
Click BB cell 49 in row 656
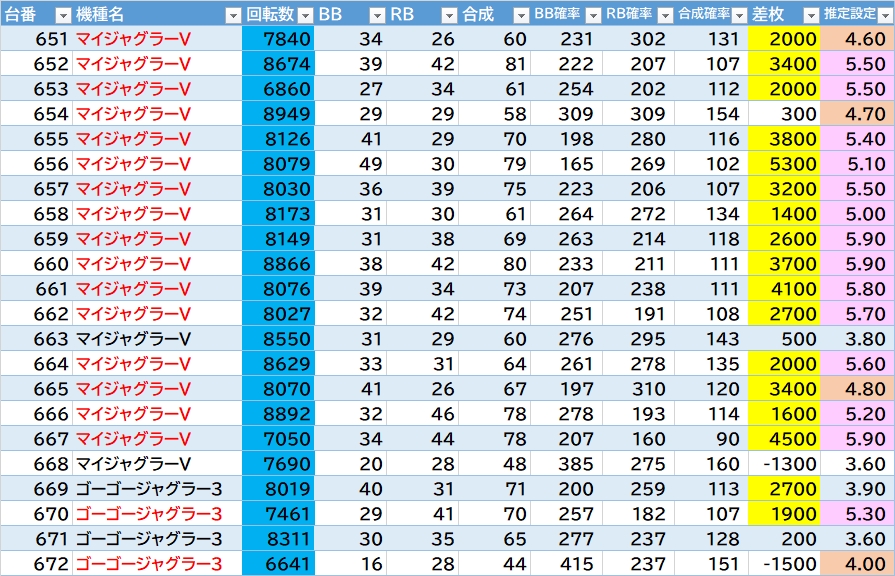[x=350, y=164]
